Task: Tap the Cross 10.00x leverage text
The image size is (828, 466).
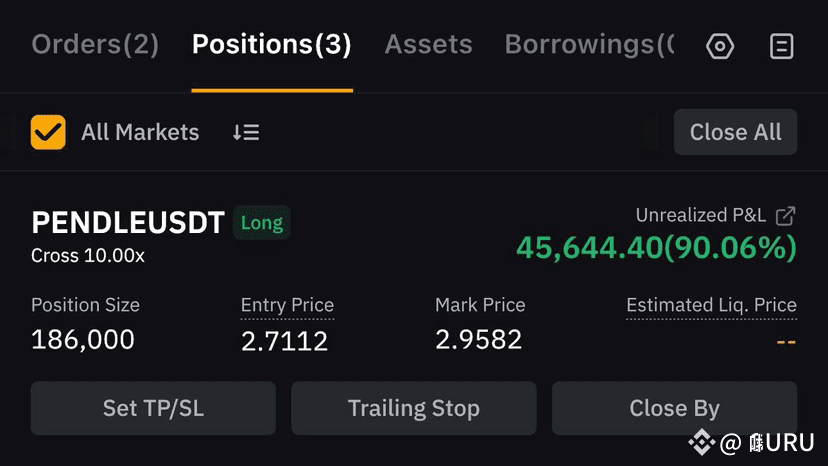Action: pos(88,256)
